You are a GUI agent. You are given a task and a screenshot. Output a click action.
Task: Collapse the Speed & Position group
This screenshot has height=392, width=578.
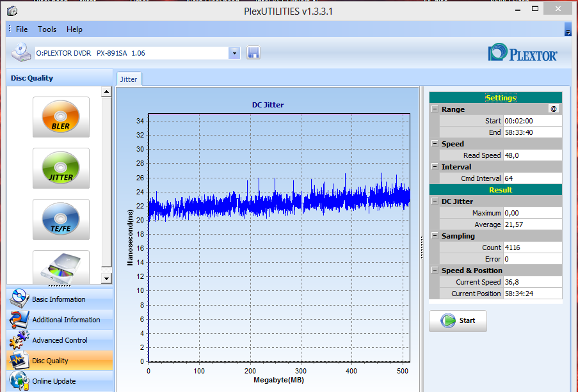[435, 270]
